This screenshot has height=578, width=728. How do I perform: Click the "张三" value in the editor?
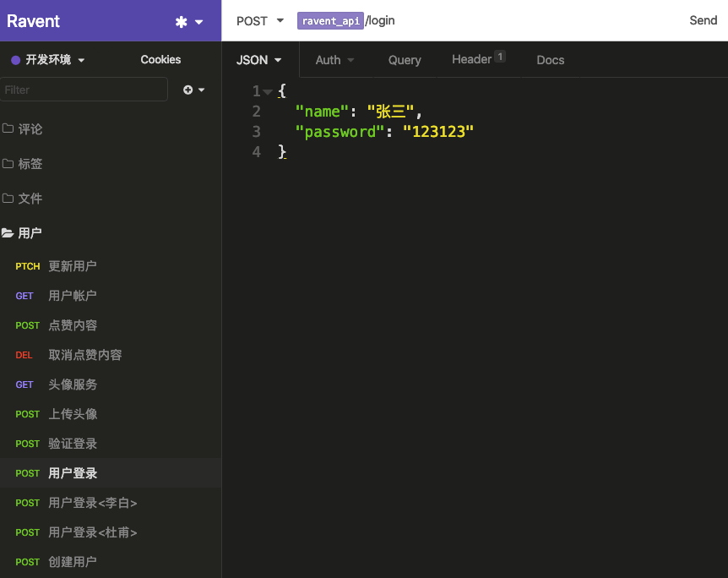pos(390,112)
